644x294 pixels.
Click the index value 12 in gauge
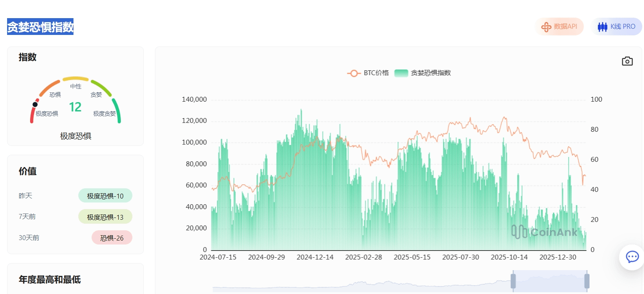(x=75, y=107)
